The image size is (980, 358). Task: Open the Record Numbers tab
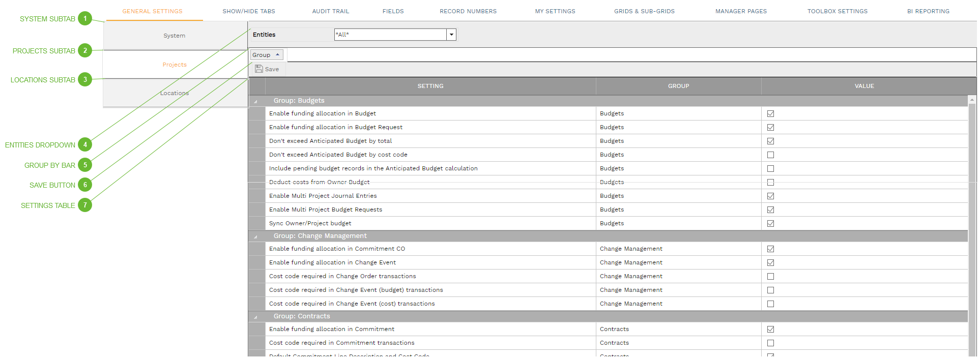[x=468, y=11]
